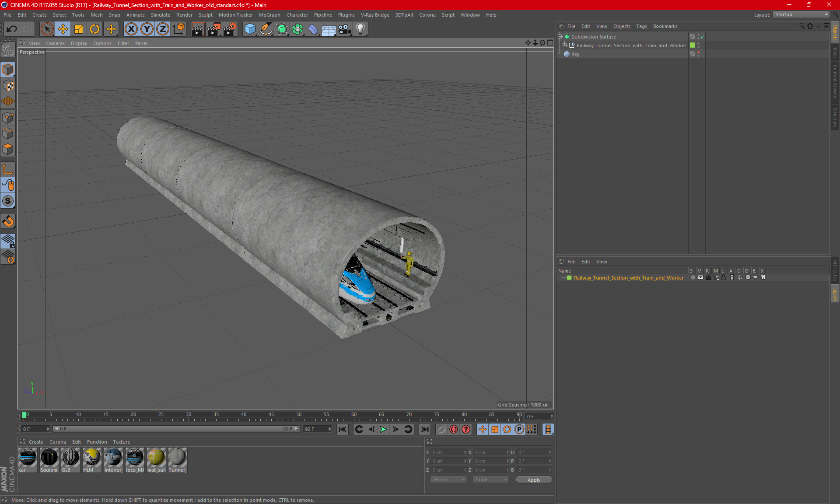Click green layer swatch of Railway object
Image resolution: width=840 pixels, height=504 pixels.
click(x=693, y=45)
